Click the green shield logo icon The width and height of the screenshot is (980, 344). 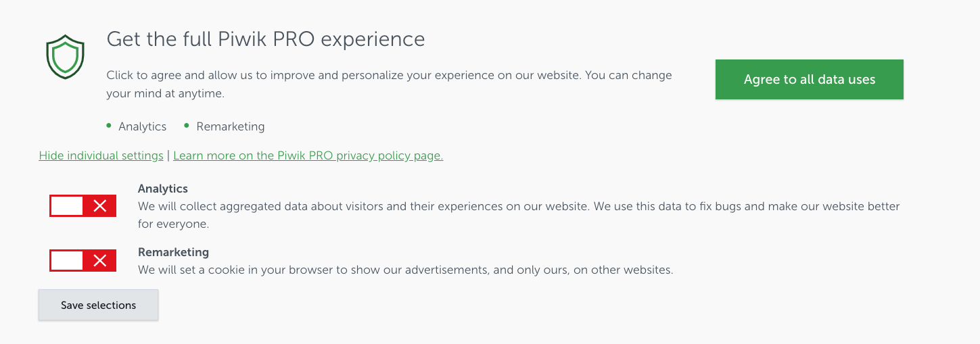click(65, 57)
